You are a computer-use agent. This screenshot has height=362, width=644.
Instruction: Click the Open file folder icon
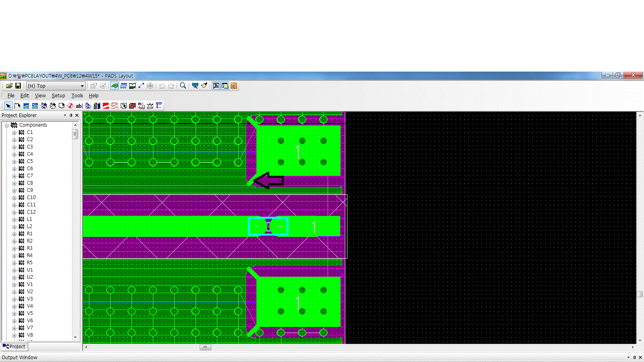[9, 86]
